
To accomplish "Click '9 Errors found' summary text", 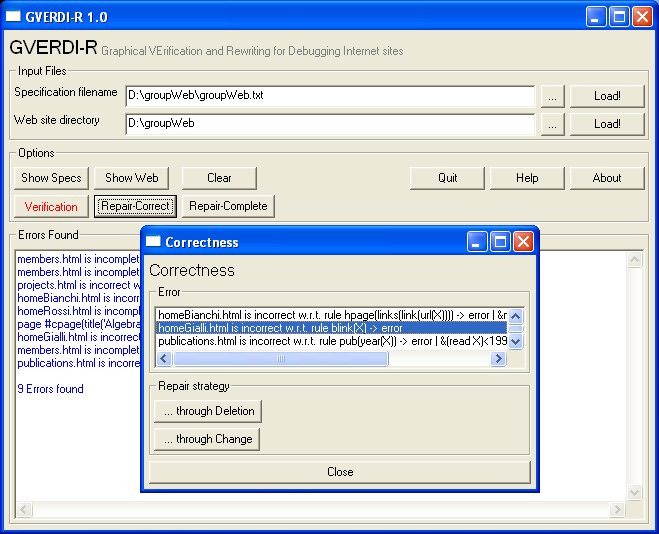I will point(50,389).
